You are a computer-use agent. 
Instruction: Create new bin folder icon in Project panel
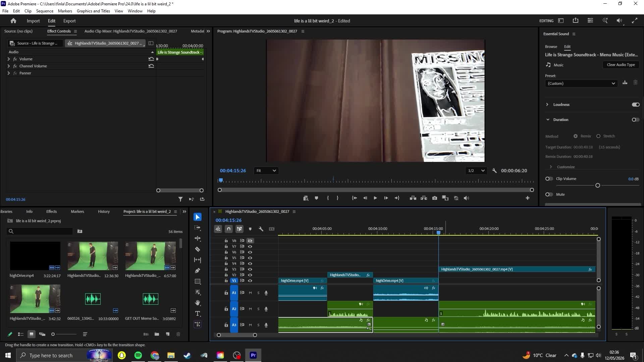[x=157, y=334]
